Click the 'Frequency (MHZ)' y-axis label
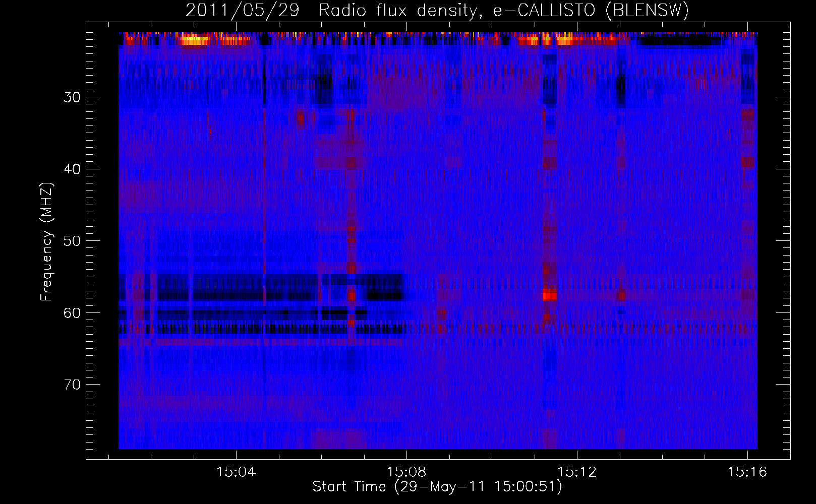816x504 pixels. [46, 242]
